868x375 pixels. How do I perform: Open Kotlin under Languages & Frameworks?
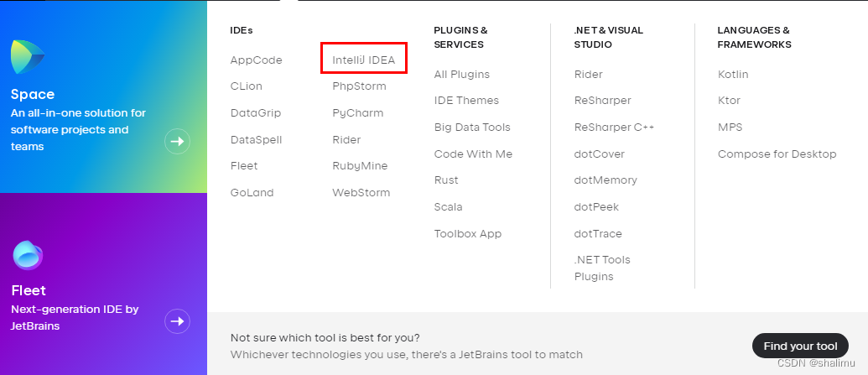[x=733, y=74]
